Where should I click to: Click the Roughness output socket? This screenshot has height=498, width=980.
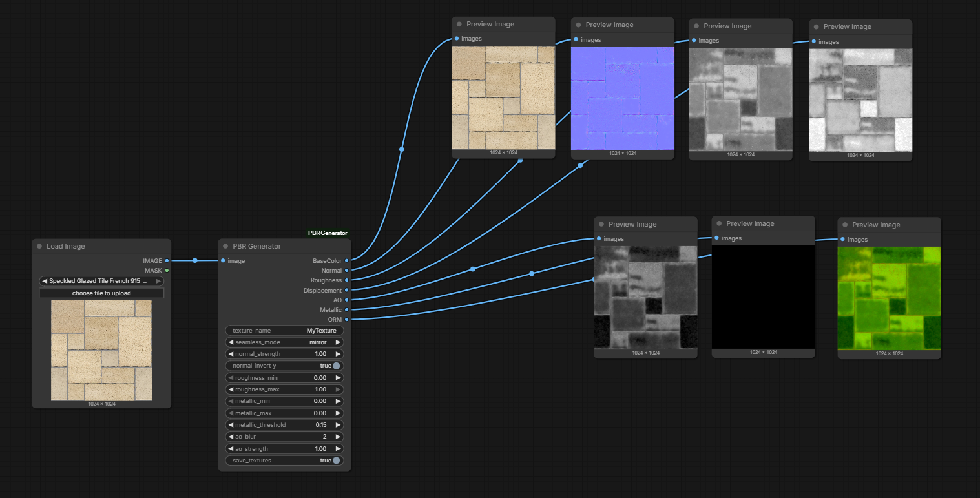[347, 280]
